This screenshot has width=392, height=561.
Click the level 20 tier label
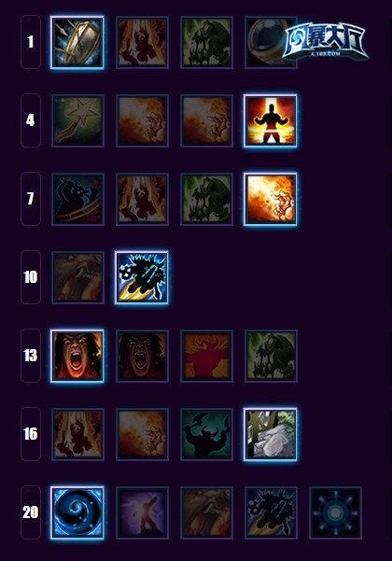coord(31,512)
